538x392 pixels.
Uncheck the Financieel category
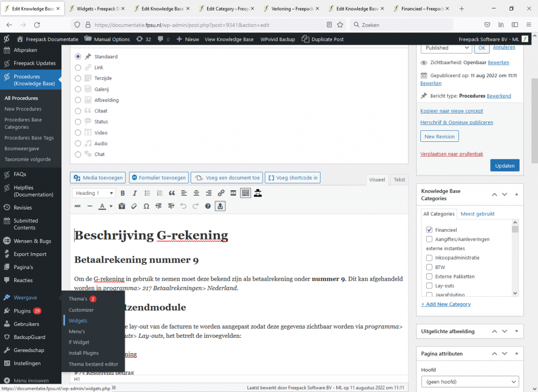click(x=429, y=230)
